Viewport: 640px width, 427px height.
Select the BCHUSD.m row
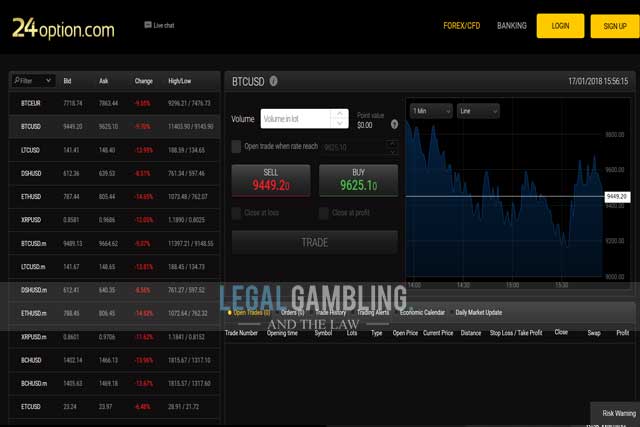[x=114, y=383]
